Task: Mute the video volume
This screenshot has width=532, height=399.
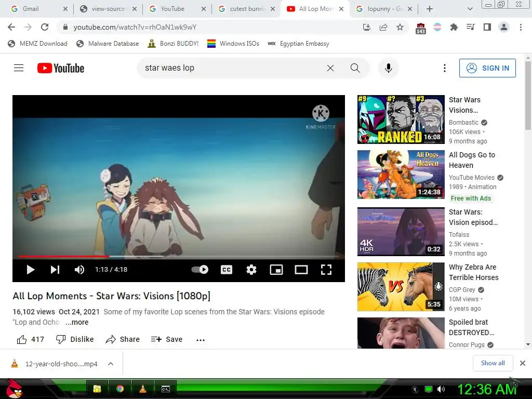Action: [x=79, y=270]
